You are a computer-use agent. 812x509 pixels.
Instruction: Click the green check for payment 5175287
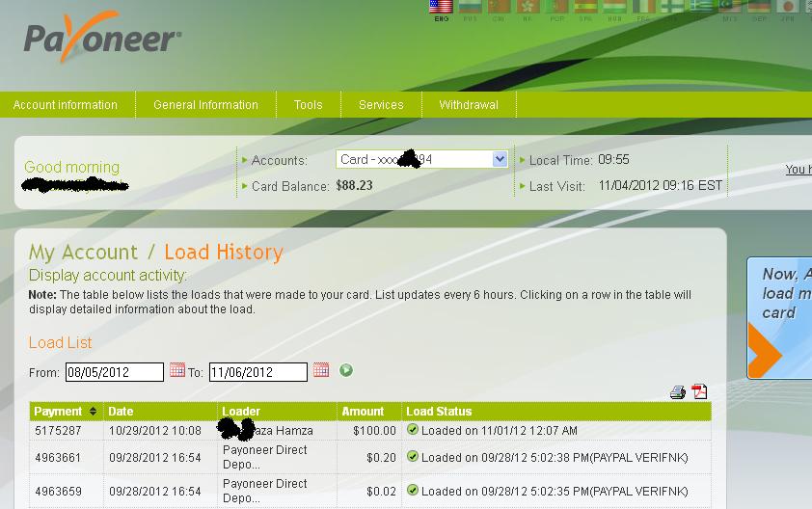(x=412, y=429)
